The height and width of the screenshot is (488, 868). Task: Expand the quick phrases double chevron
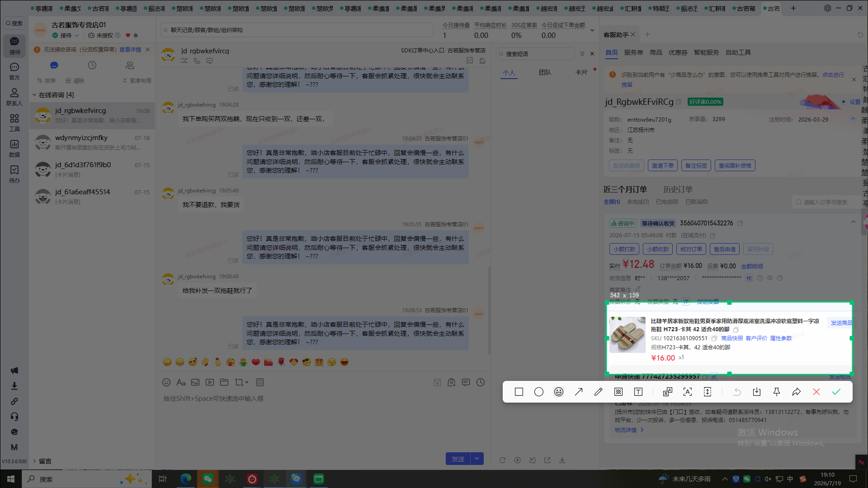(x=582, y=54)
